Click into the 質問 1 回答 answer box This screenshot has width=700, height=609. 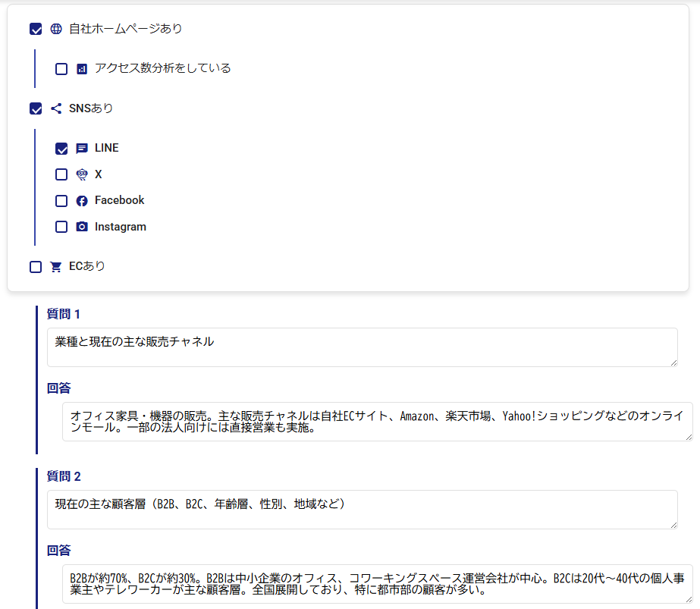[376, 422]
